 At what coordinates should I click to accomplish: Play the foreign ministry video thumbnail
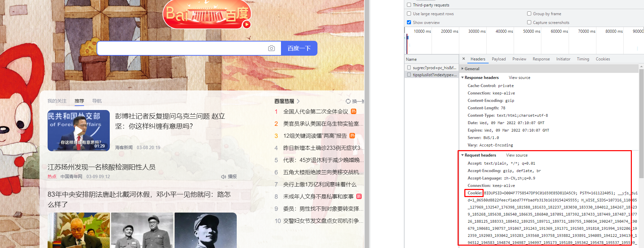(79, 131)
